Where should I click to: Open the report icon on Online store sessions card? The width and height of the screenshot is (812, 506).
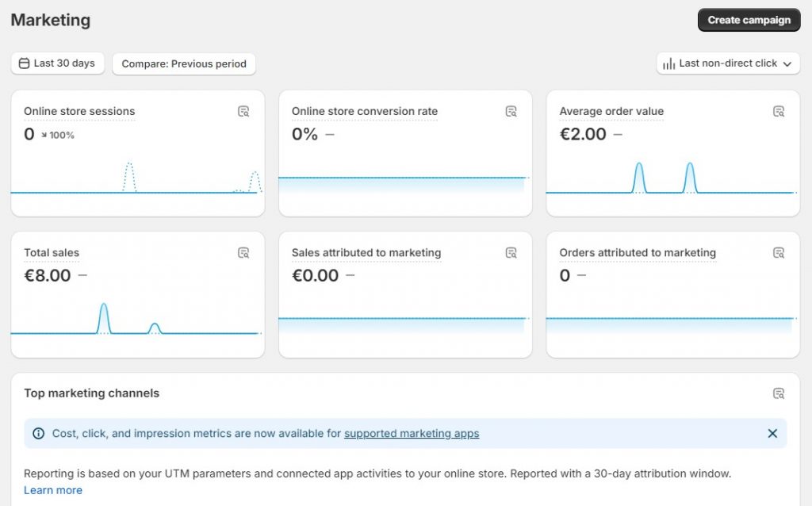[x=244, y=111]
